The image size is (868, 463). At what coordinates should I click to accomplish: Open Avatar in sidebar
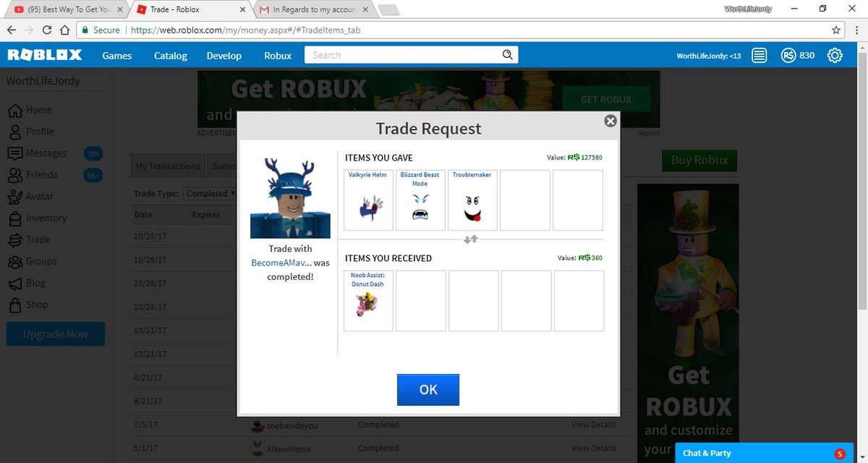pyautogui.click(x=30, y=197)
